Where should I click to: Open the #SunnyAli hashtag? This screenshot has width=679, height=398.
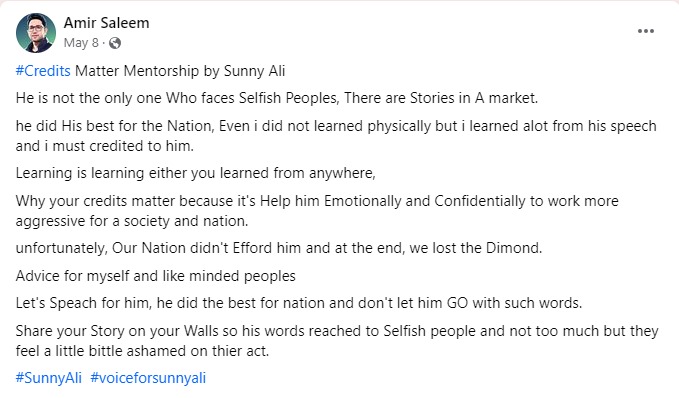[48, 378]
